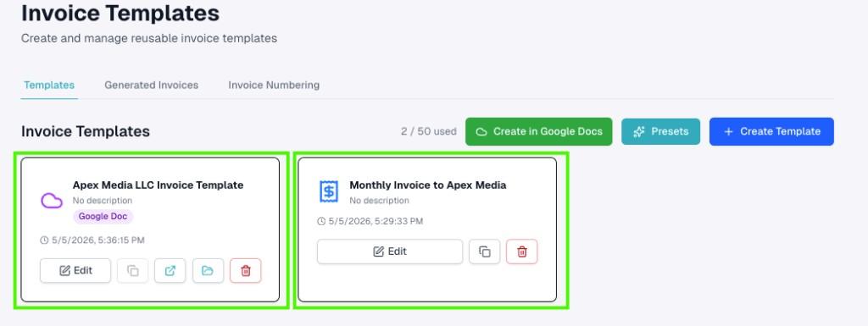
Task: Click the dollar receipt icon on Monthly Invoice
Action: (329, 191)
